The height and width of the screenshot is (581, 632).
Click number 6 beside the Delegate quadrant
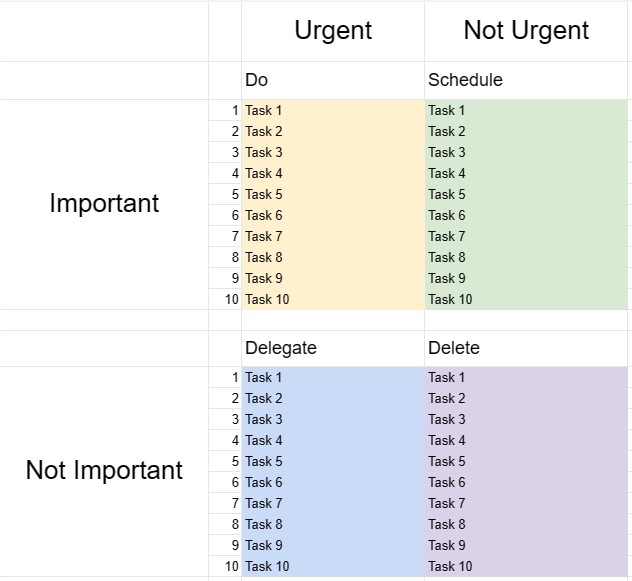tap(235, 482)
